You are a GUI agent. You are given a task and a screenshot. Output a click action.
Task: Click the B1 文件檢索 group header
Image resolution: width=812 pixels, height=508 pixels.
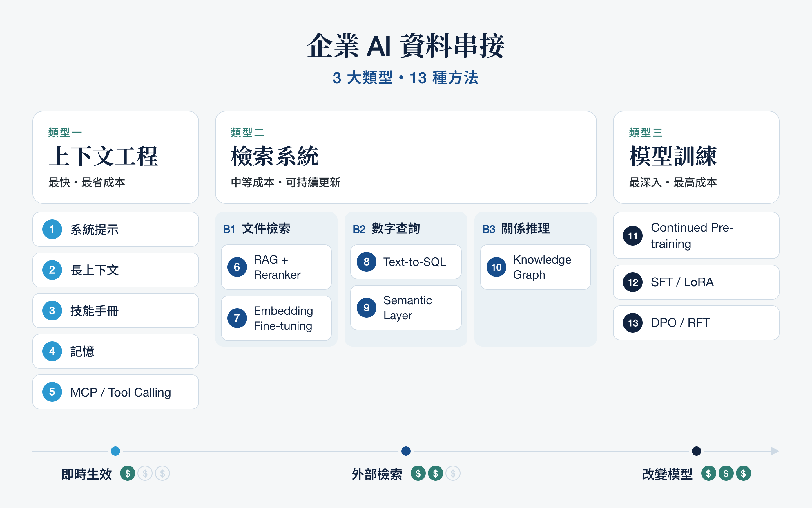pos(257,228)
